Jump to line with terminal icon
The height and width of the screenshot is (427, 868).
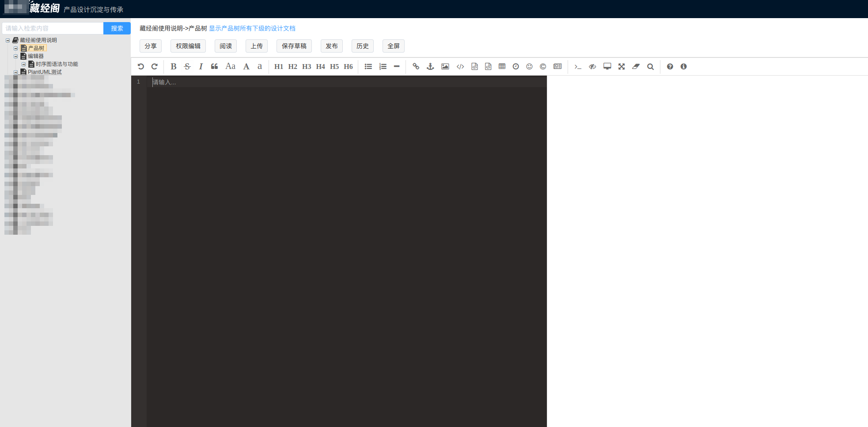[578, 66]
